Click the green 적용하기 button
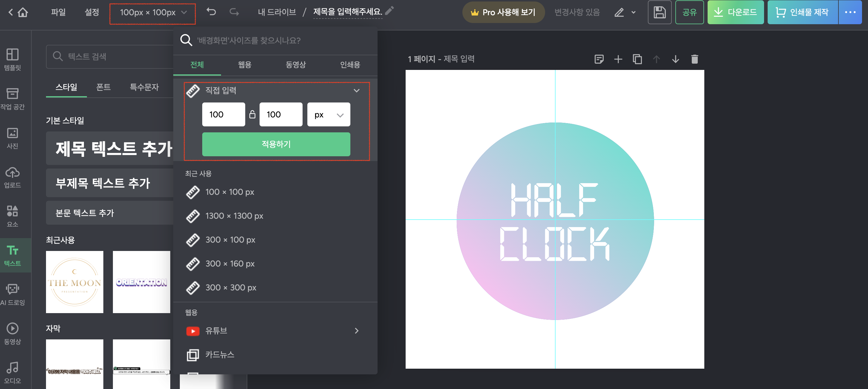 click(x=276, y=144)
